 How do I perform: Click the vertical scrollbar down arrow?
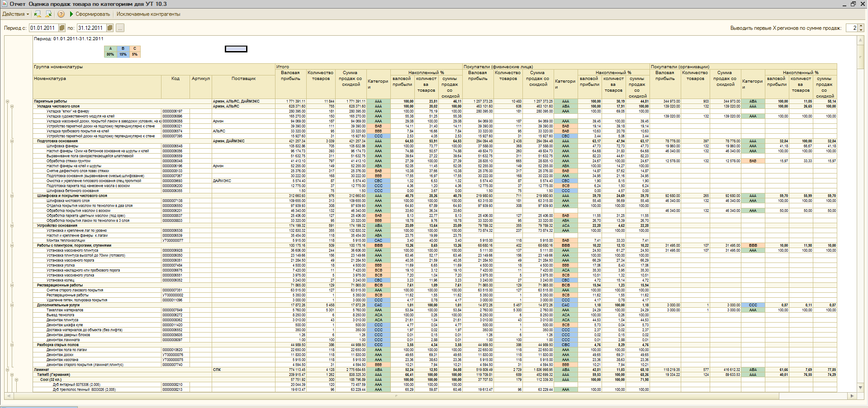pos(860,388)
